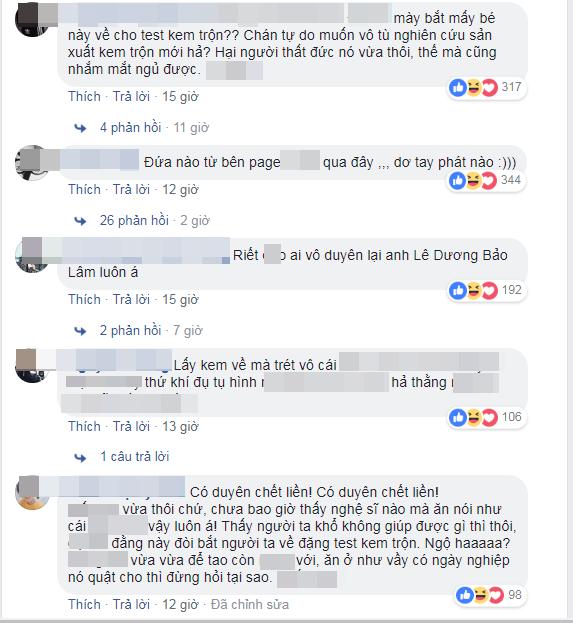Open the 98 reactions count list
573x623 pixels.
click(x=515, y=595)
